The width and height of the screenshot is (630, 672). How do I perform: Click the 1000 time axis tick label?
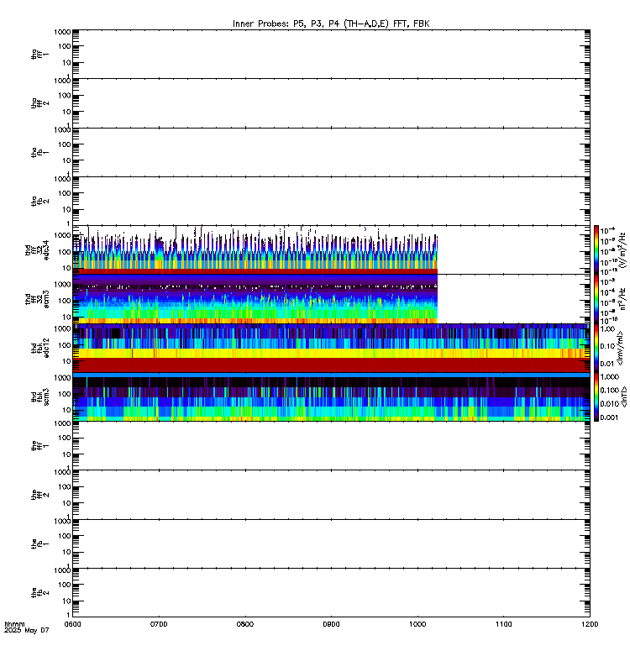tap(417, 624)
